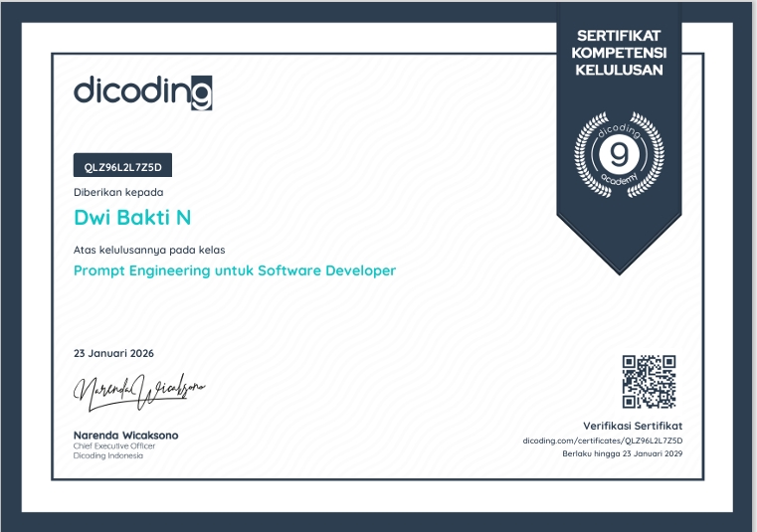Click the dicoding logo at top left
The image size is (757, 532).
click(x=142, y=90)
